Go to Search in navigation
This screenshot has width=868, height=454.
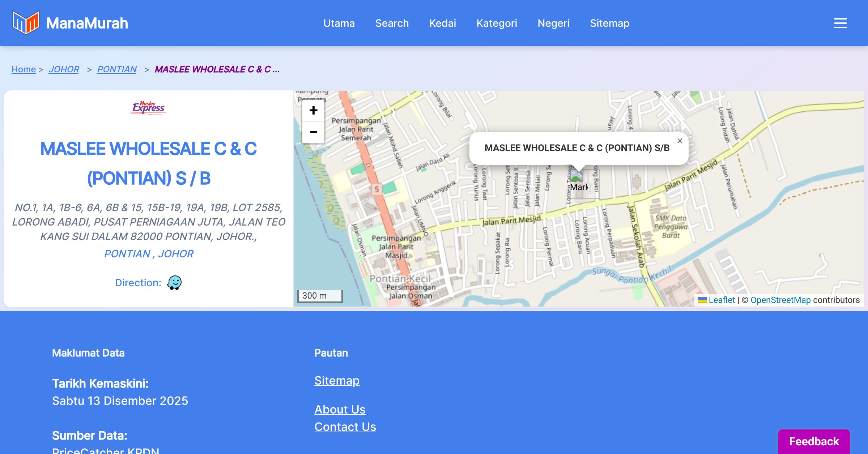tap(392, 23)
